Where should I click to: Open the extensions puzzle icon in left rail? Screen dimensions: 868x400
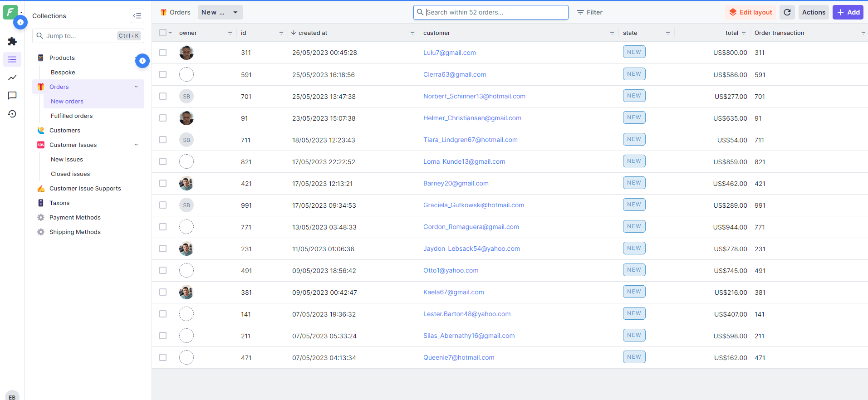(12, 41)
